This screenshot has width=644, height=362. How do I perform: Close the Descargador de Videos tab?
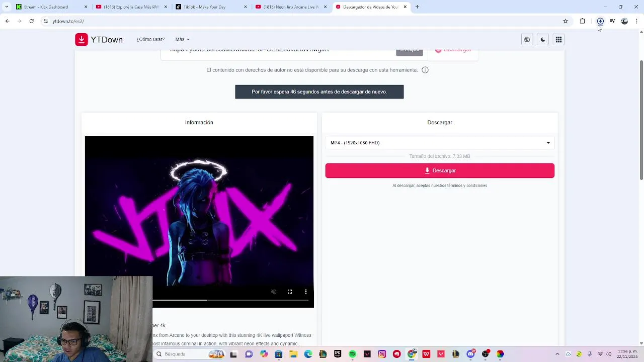coord(405,7)
